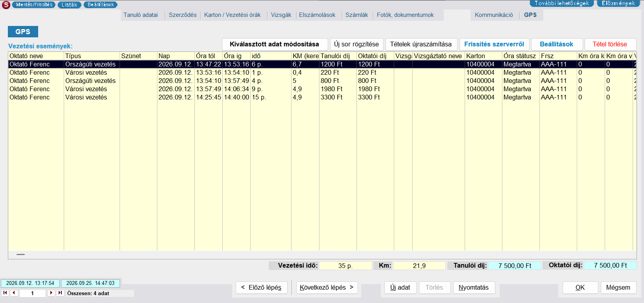Open Beállítások beside Frissítés szerverről

(x=557, y=44)
